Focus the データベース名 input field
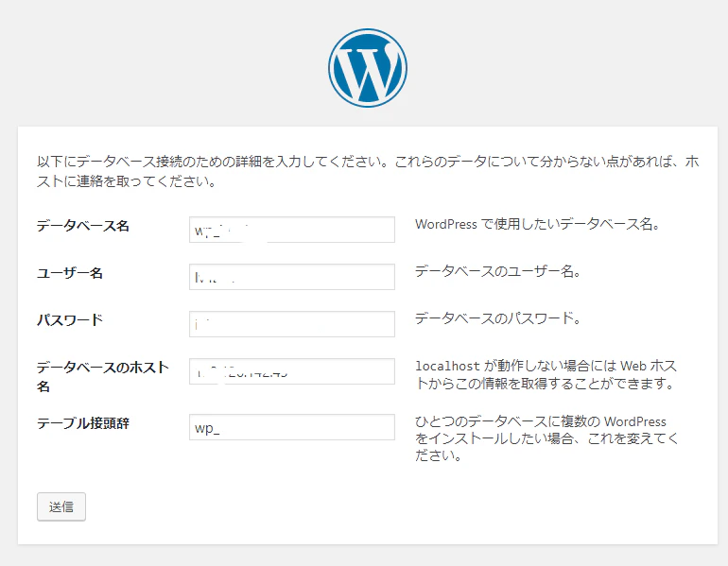 pyautogui.click(x=292, y=230)
